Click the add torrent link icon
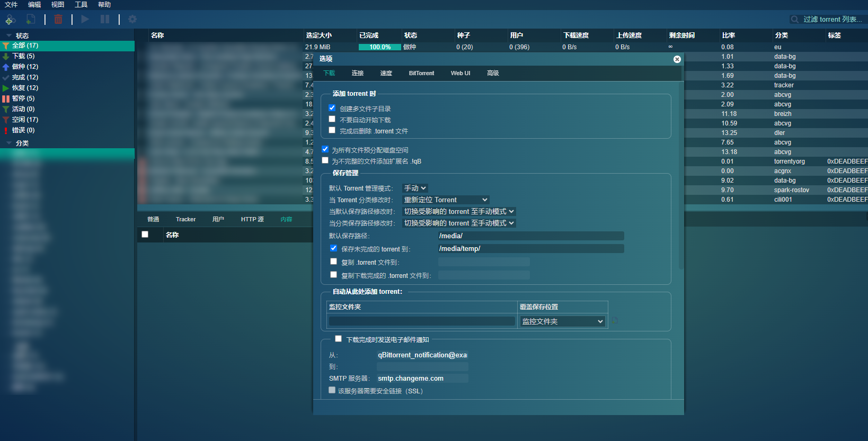 [10, 20]
